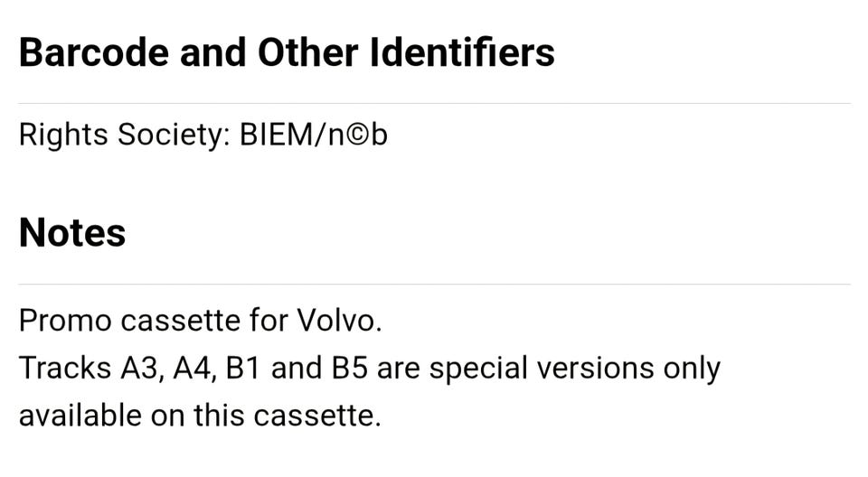Click the Notes section heading
The width and height of the screenshot is (868, 477).
72,232
